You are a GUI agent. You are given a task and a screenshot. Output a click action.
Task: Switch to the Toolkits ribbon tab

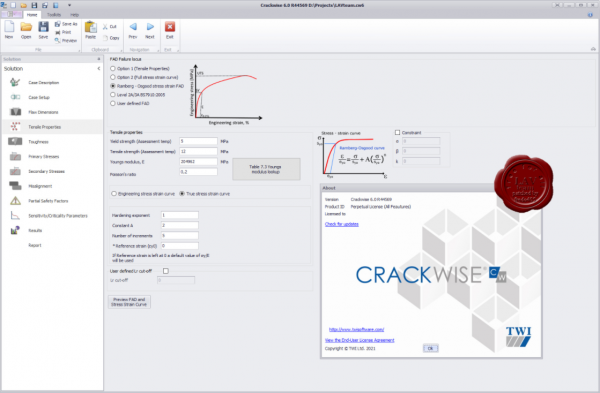click(x=54, y=15)
